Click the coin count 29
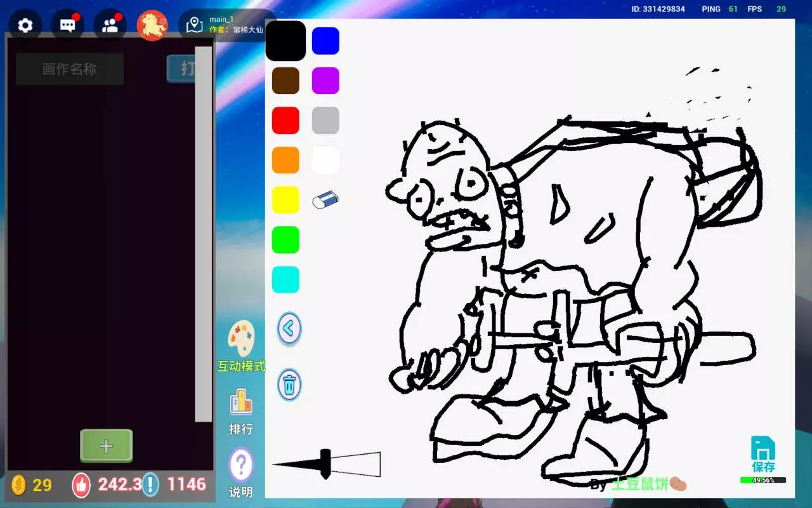 pyautogui.click(x=42, y=485)
